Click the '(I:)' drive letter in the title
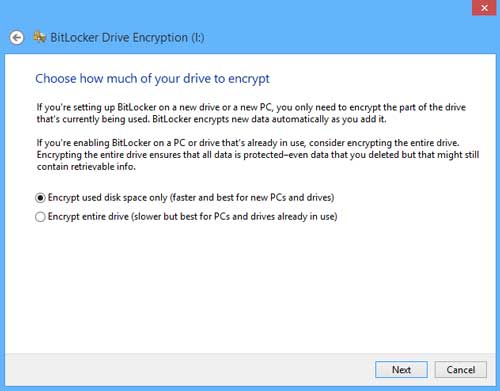 [198, 37]
